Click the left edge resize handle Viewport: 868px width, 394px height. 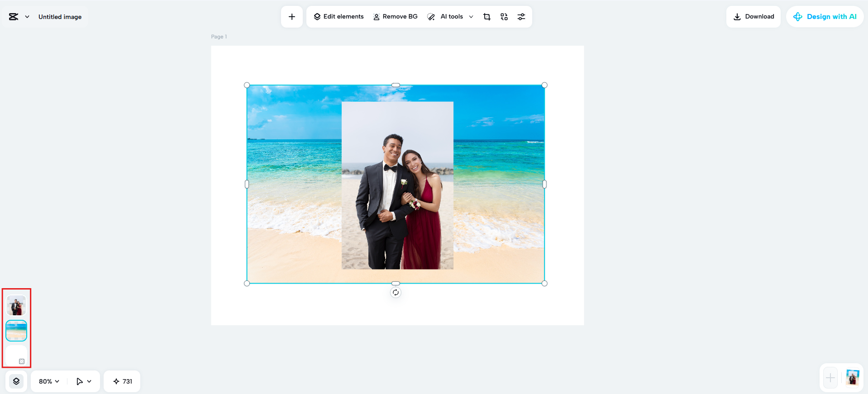pos(247,184)
